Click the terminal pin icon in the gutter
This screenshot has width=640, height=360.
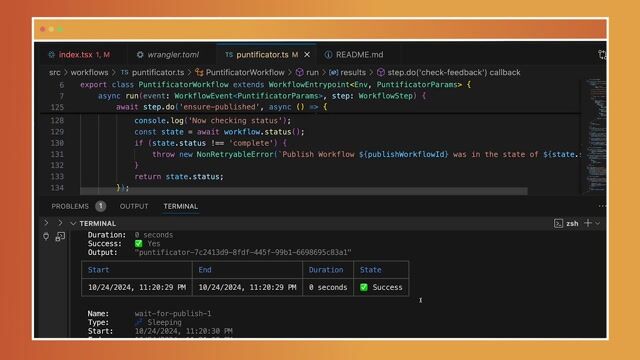tap(46, 236)
